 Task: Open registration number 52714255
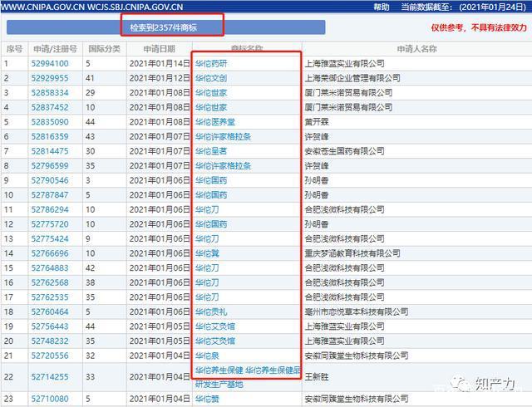pyautogui.click(x=50, y=377)
